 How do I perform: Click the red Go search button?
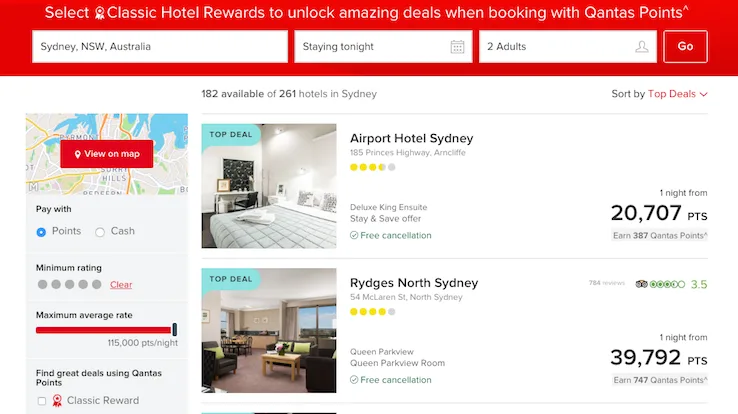[x=685, y=47]
